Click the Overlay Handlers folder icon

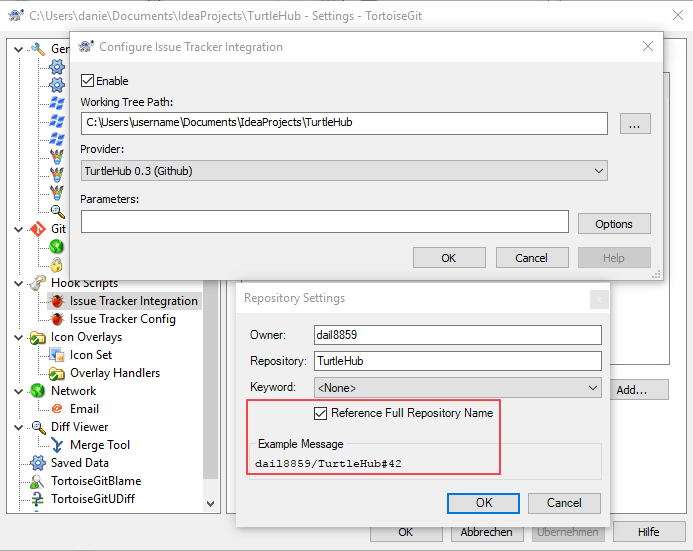pyautogui.click(x=57, y=373)
